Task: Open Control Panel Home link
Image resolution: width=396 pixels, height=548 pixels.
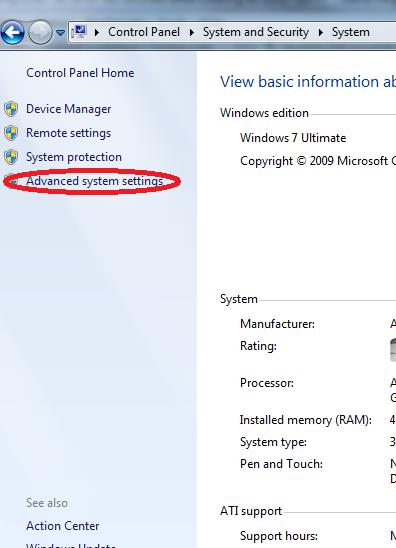Action: coord(80,73)
